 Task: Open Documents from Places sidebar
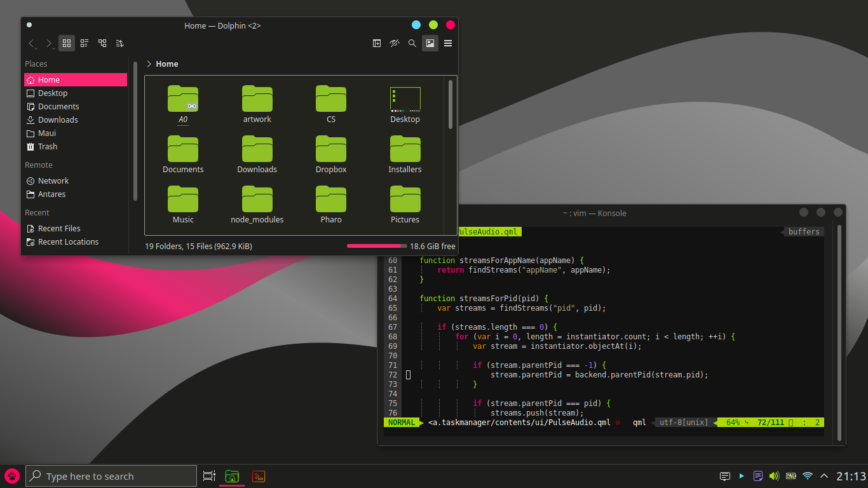[76, 107]
